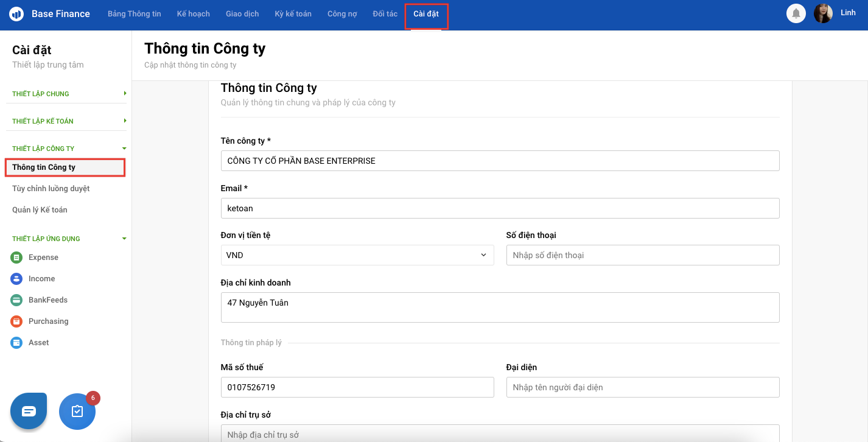Open the Đơn vị tiền tệ VND dropdown
This screenshot has height=442, width=868.
[x=357, y=255]
